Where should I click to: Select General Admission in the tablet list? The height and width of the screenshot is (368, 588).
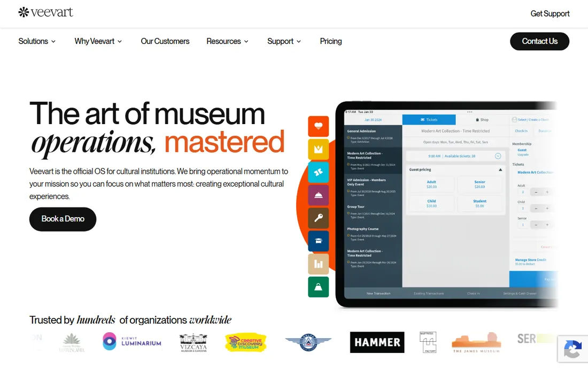coord(373,136)
